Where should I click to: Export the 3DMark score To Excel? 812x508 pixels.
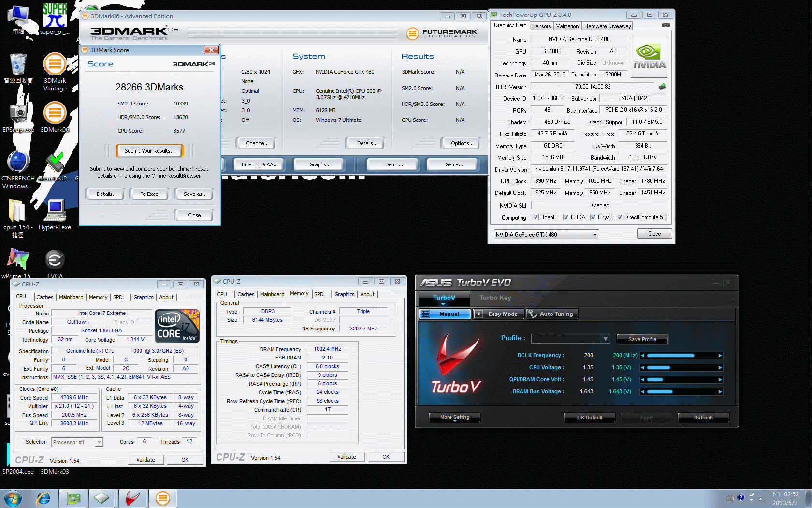coord(150,194)
